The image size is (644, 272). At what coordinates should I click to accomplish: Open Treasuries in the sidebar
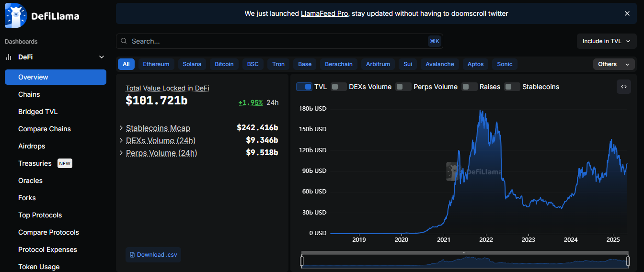[x=34, y=163]
